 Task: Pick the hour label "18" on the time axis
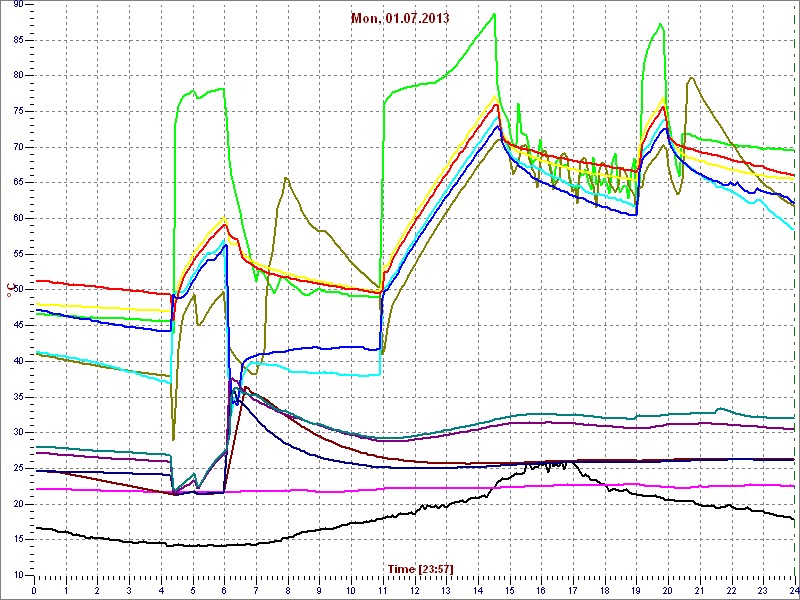pyautogui.click(x=604, y=588)
